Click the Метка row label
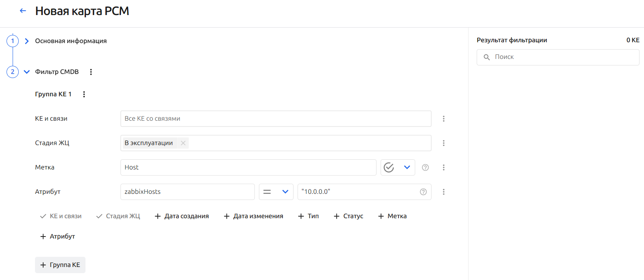Viewport: 644px width, 280px height. tap(45, 167)
